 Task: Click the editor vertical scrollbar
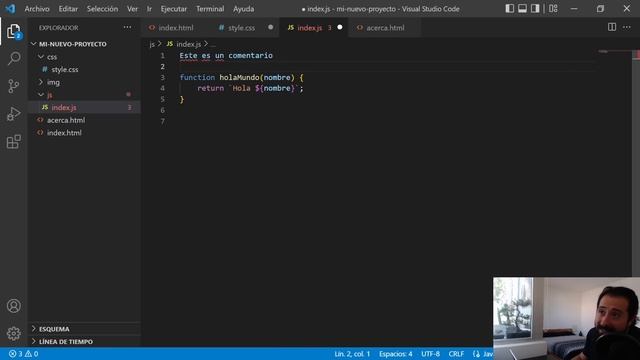click(636, 163)
